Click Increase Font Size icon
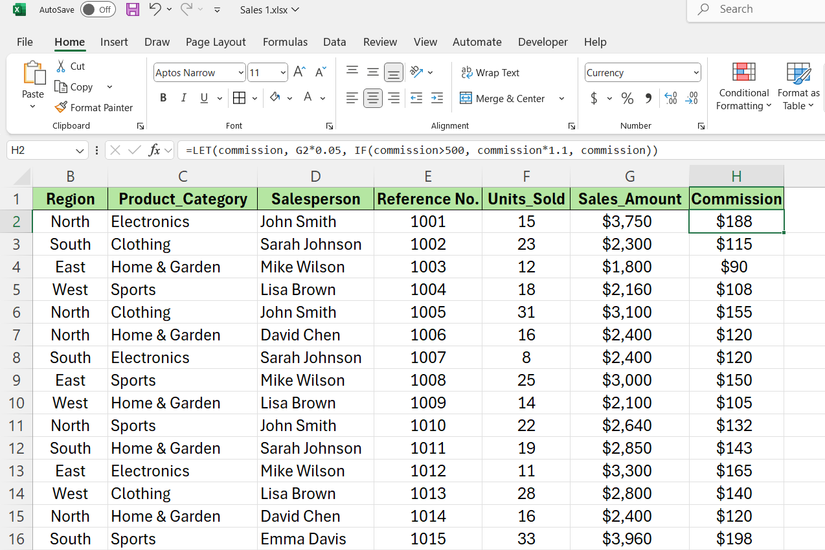 301,73
